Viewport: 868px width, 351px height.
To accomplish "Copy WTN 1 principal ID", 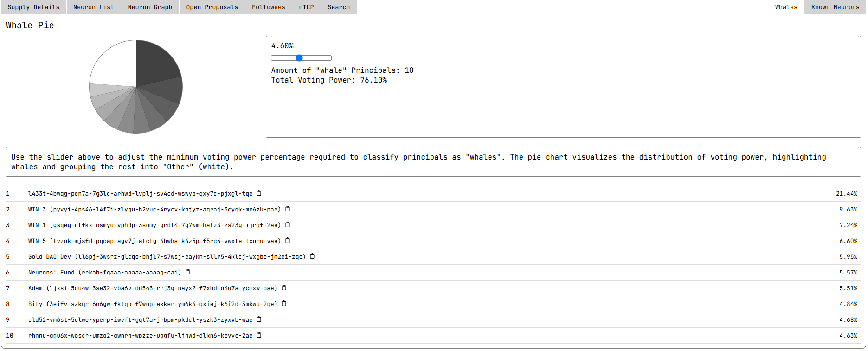I will click(288, 225).
